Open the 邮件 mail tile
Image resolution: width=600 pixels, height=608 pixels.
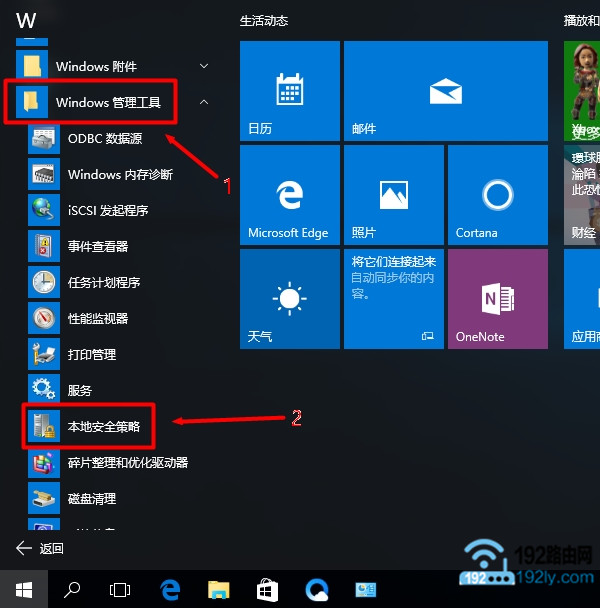click(x=446, y=91)
